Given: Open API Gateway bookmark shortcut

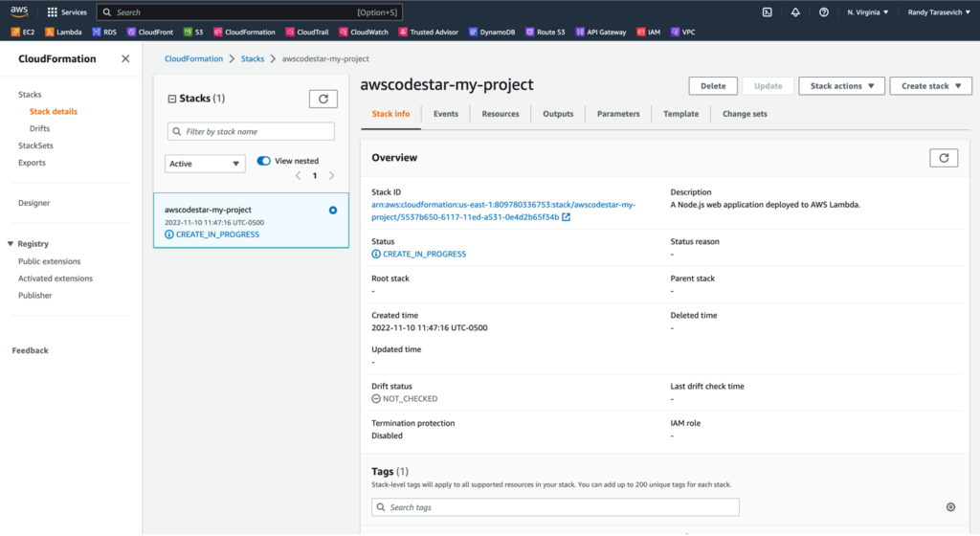Looking at the screenshot, I should pyautogui.click(x=601, y=32).
